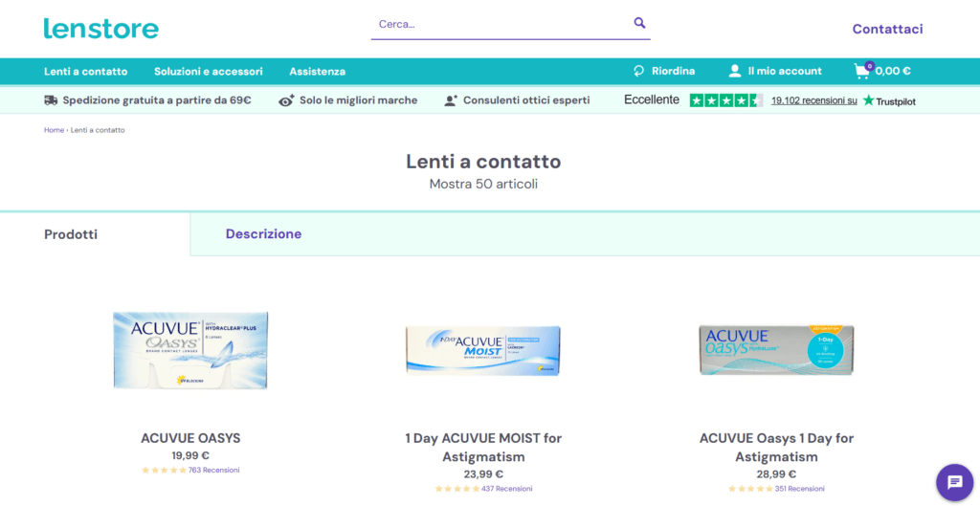
Task: Click the 23,99 € price
Action: click(483, 474)
